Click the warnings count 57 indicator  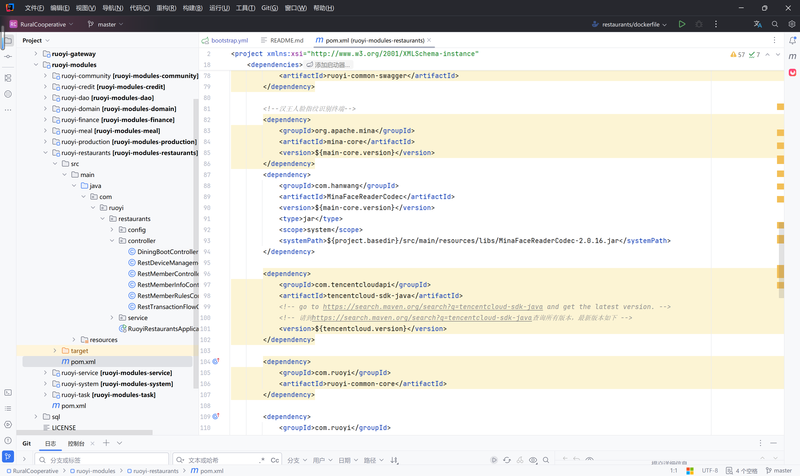738,55
